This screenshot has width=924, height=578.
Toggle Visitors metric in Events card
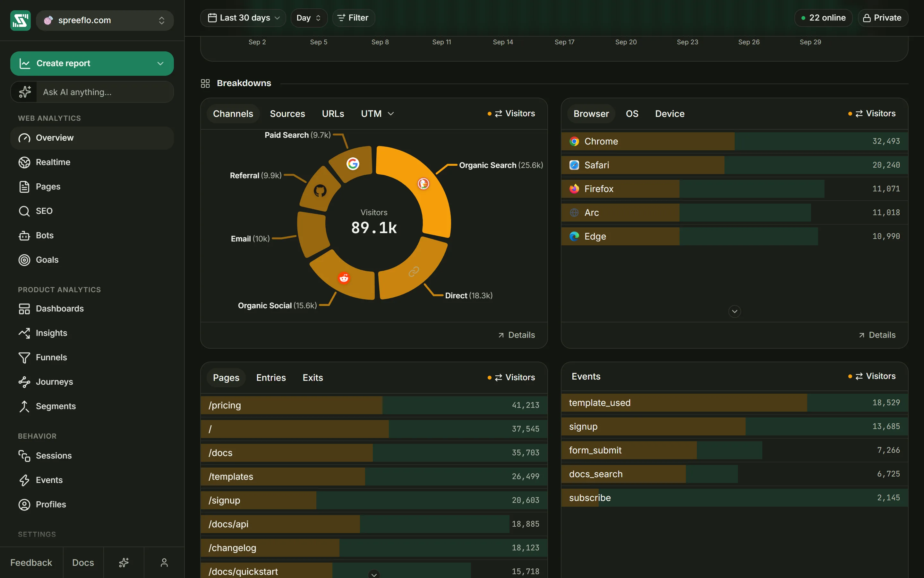click(872, 376)
